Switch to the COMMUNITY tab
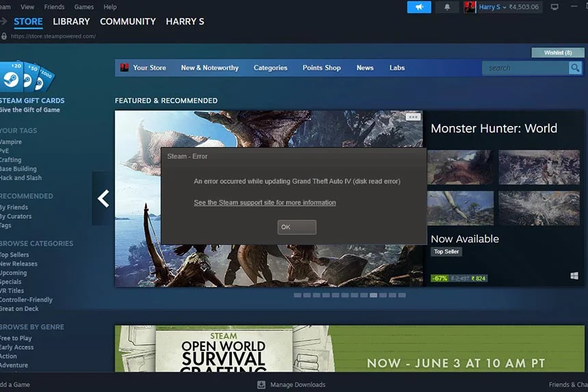588x392 pixels. click(x=127, y=22)
